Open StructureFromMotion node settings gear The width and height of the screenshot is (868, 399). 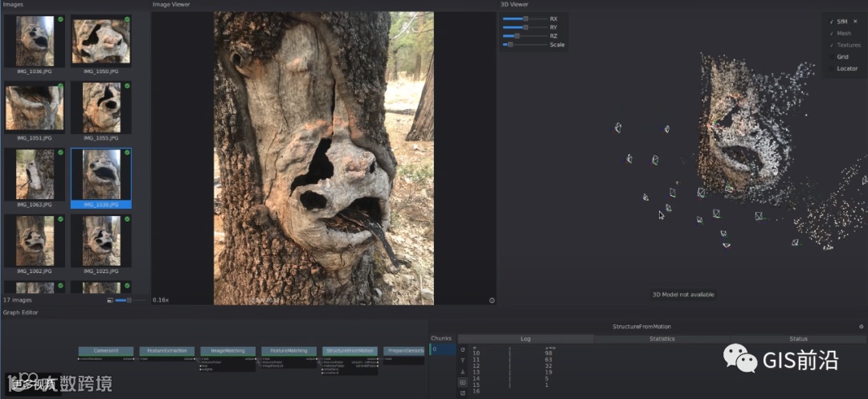861,327
